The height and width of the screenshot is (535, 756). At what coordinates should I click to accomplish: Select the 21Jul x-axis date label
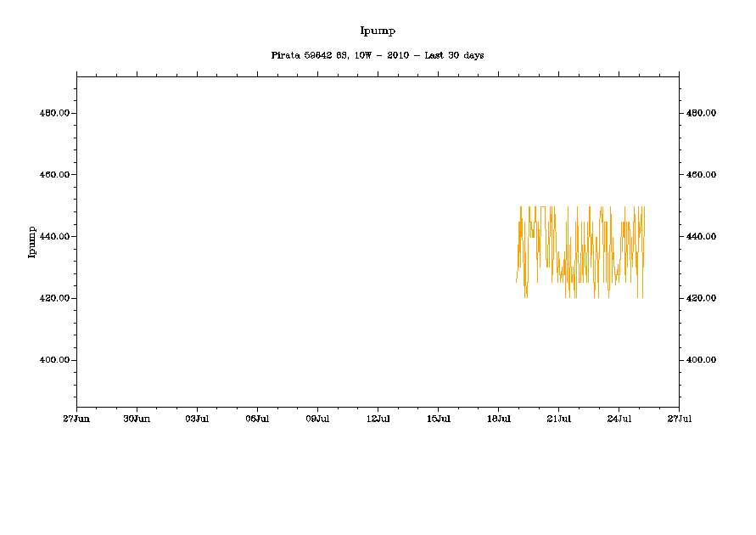(558, 419)
